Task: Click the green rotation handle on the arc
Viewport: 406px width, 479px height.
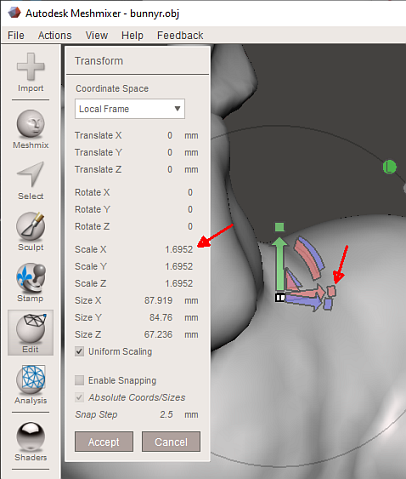Action: [x=389, y=167]
